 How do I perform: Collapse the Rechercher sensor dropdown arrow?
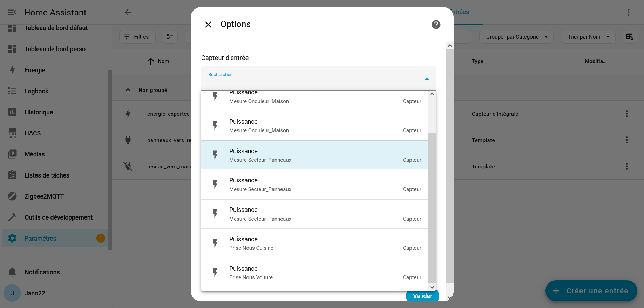click(427, 79)
